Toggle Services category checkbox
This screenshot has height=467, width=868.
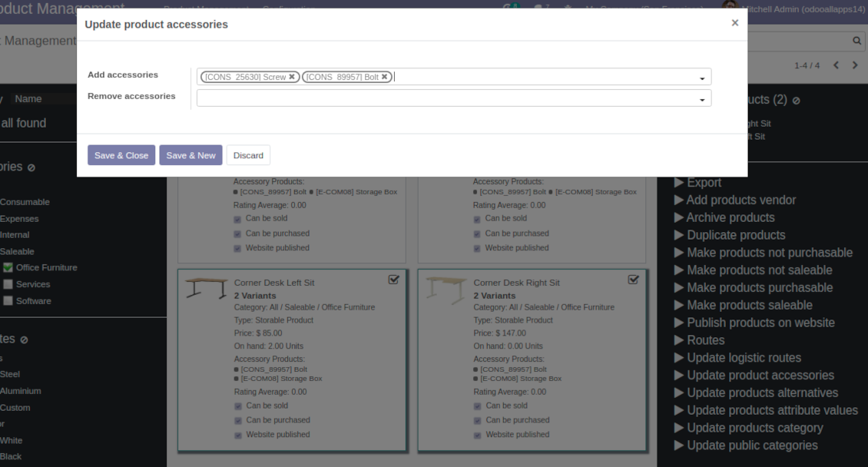[8, 284]
